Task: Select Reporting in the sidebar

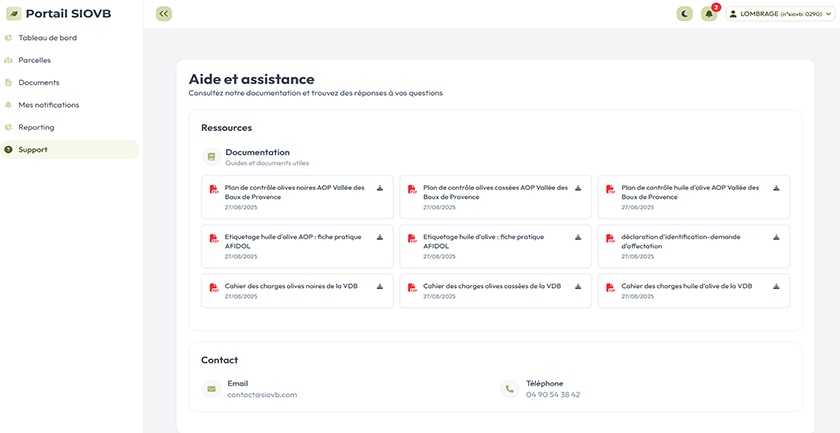Action: pos(36,127)
